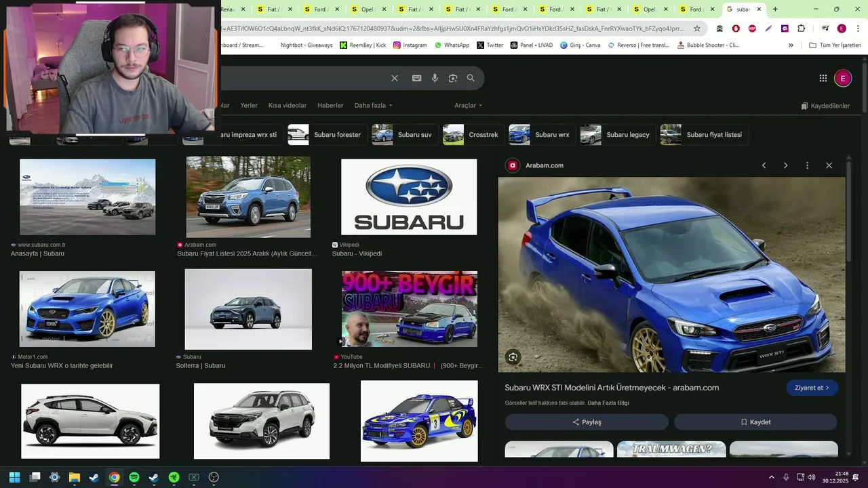Screen dimensions: 868x488
Task: Search inside the WRX STI image with Lens
Action: click(513, 357)
